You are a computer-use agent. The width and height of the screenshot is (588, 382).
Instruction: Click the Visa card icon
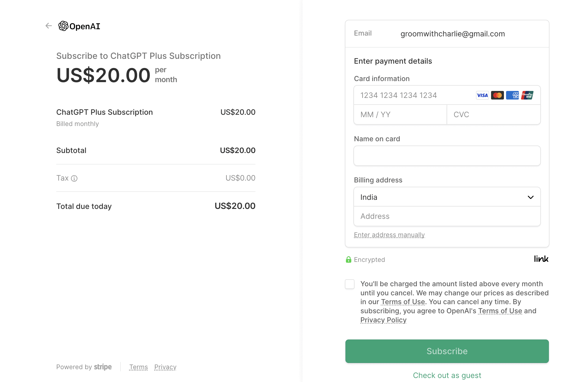pyautogui.click(x=482, y=95)
